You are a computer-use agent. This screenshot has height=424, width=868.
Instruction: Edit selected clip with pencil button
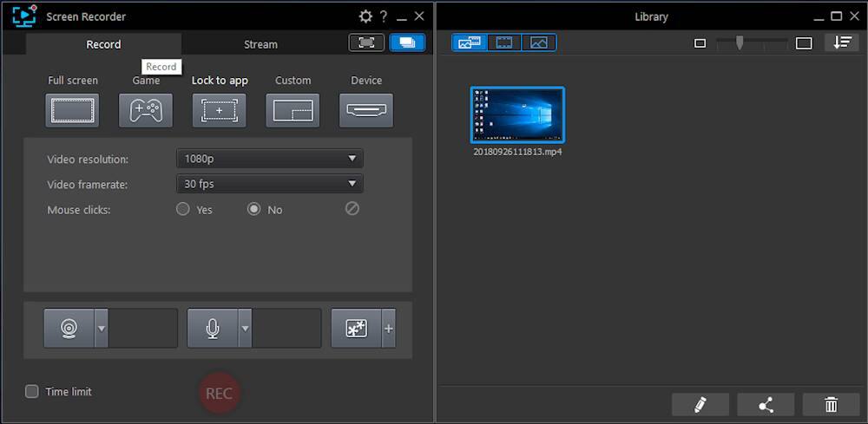click(700, 405)
